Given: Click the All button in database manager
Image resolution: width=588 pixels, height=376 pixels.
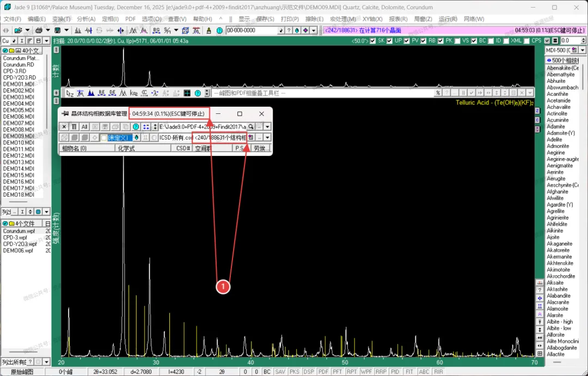Looking at the screenshot, I should tap(84, 127).
